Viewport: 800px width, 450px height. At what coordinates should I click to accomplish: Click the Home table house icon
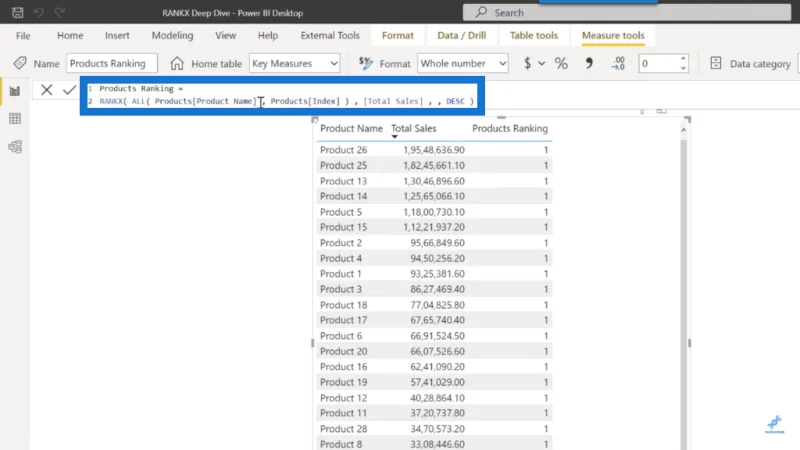[x=177, y=63]
